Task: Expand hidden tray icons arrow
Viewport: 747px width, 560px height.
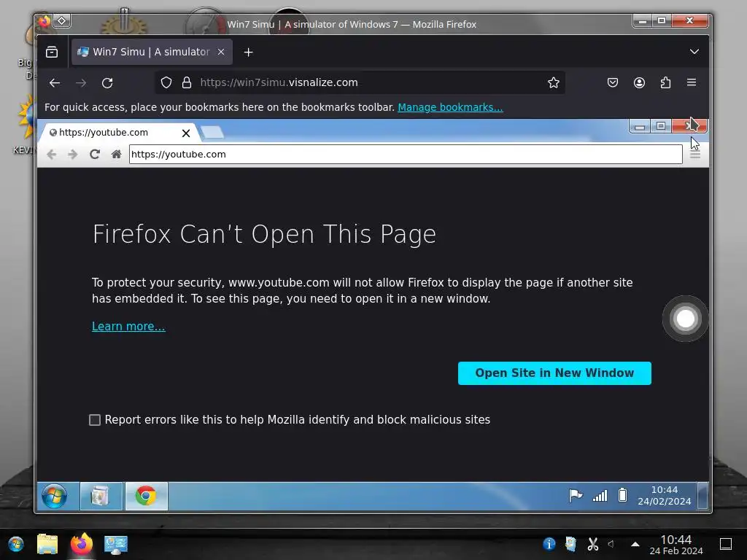Action: click(x=635, y=544)
